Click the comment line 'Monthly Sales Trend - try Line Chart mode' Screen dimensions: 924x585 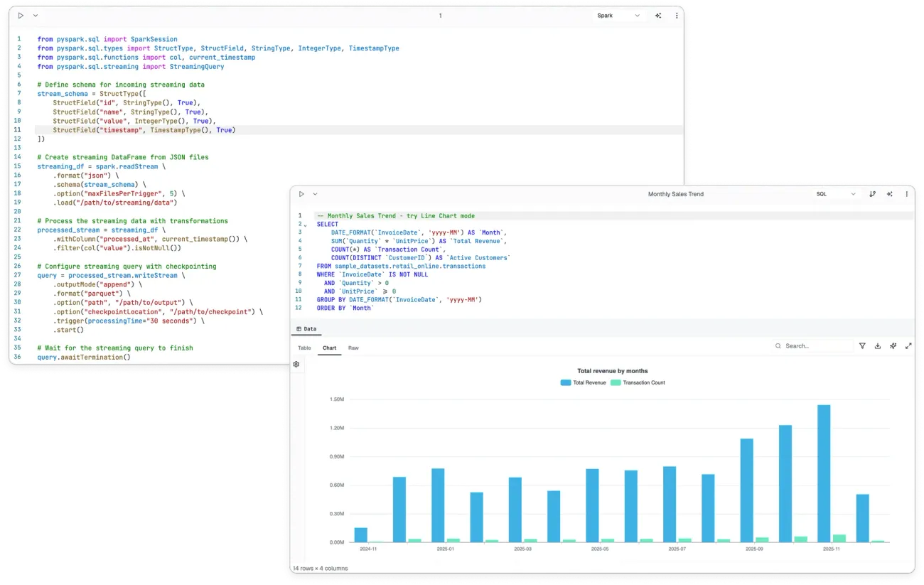pyautogui.click(x=396, y=216)
